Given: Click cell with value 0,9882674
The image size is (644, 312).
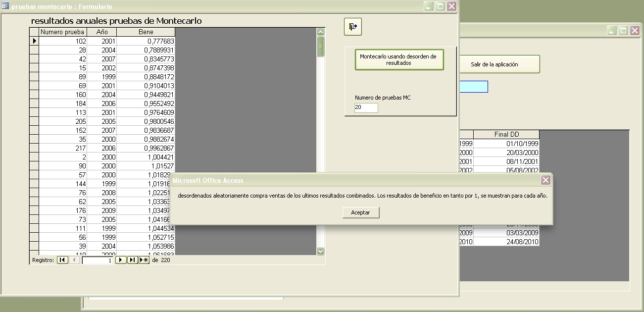Looking at the screenshot, I should coord(146,140).
